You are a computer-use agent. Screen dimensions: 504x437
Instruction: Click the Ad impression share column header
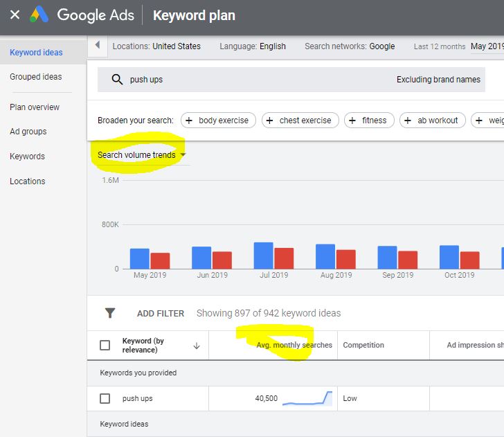(475, 345)
